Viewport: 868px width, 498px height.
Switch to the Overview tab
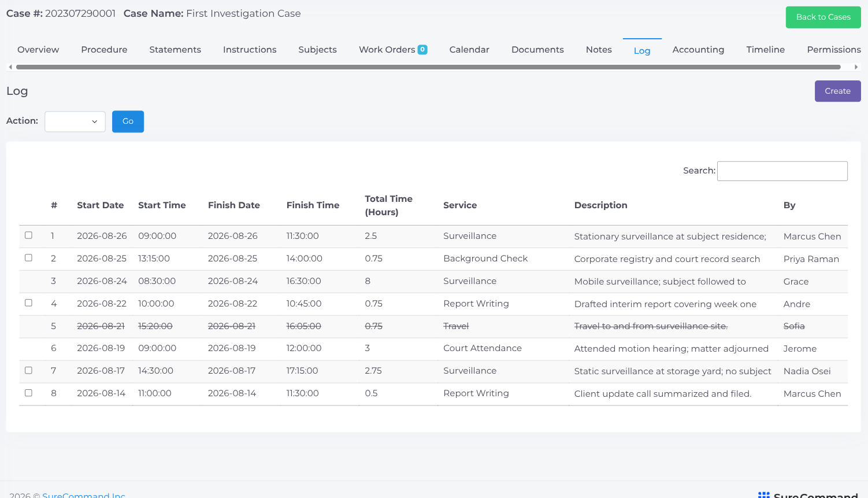pos(38,50)
